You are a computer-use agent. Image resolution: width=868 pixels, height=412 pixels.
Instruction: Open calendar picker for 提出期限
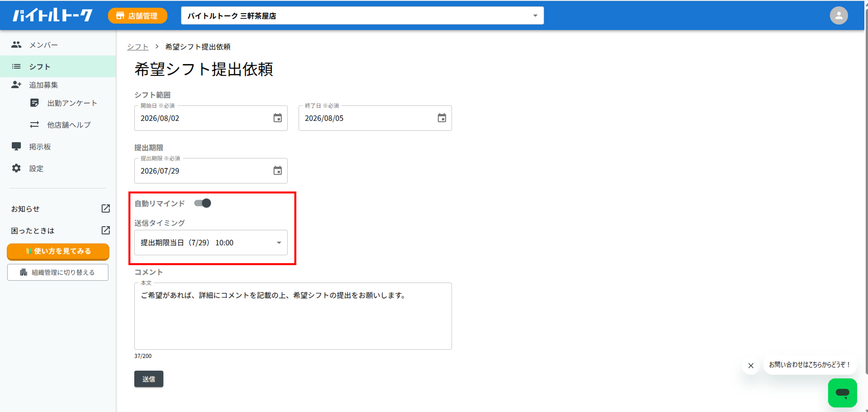(277, 171)
